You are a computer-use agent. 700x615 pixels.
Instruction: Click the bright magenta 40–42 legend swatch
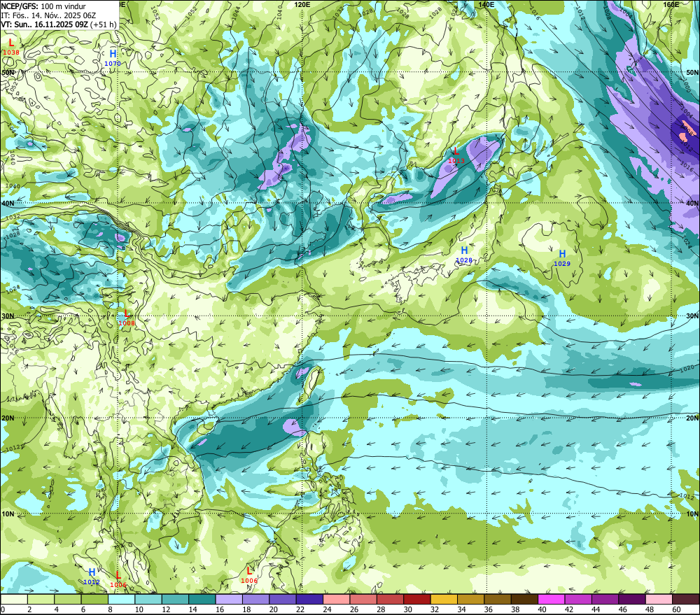tap(552, 599)
